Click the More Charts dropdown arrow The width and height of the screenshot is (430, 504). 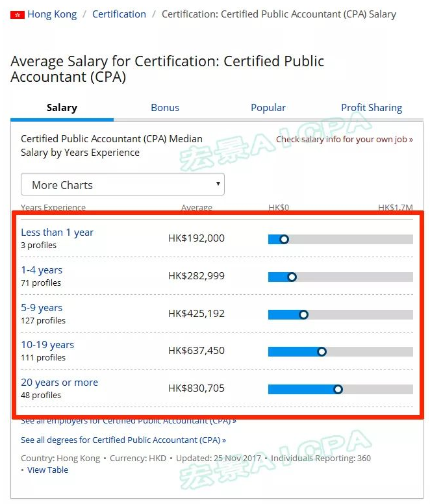point(218,184)
